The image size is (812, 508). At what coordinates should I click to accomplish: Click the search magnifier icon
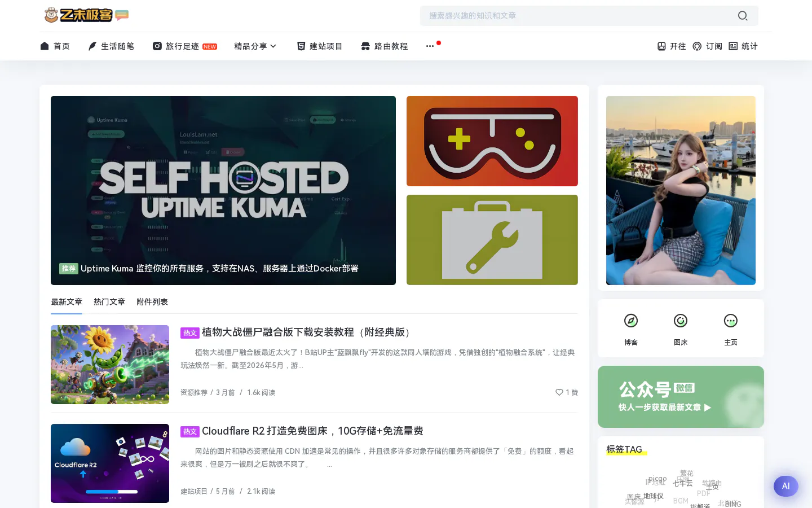pos(743,16)
